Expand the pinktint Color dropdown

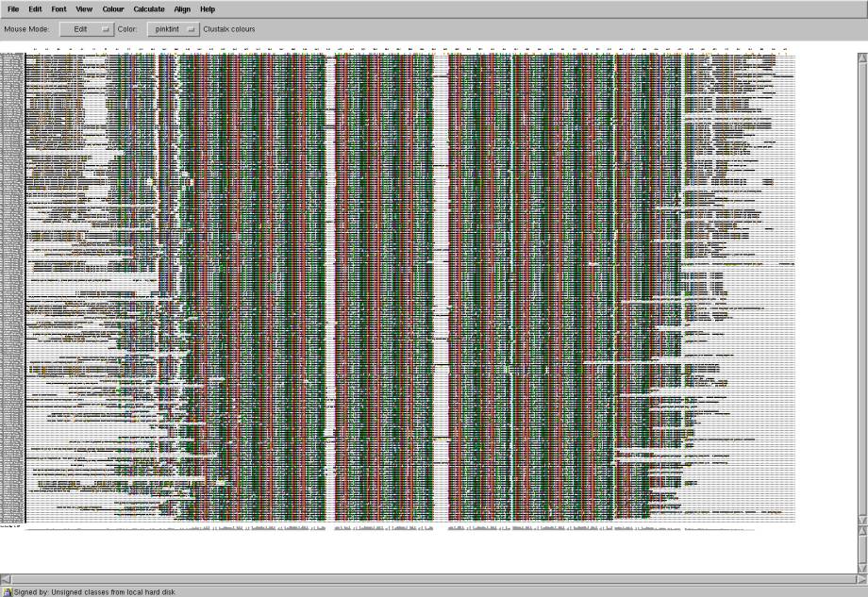pos(174,29)
